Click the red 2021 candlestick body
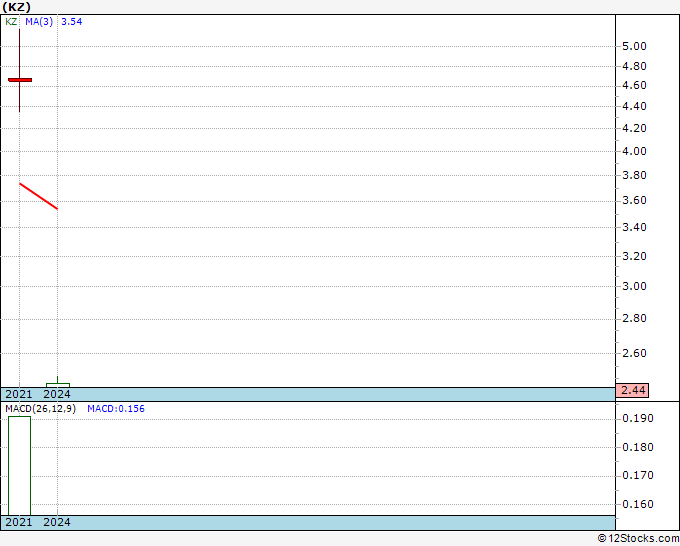The height and width of the screenshot is (546, 680). click(20, 80)
